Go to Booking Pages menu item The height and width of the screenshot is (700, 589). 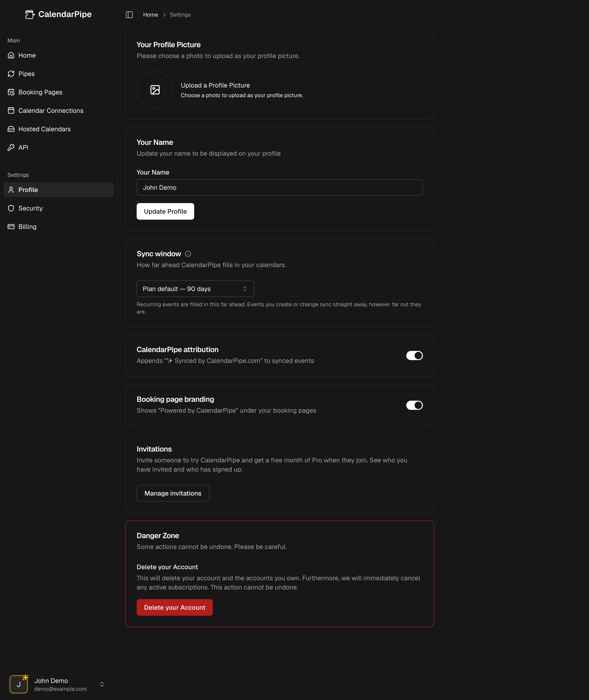click(59, 92)
